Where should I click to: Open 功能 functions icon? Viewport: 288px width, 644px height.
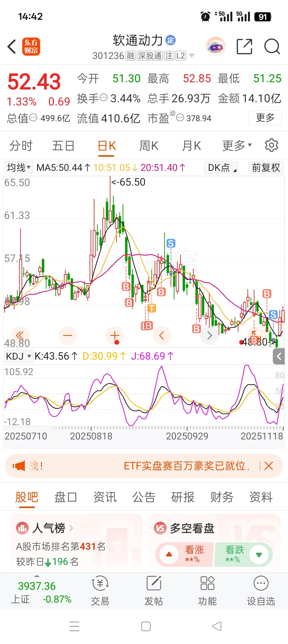207,591
